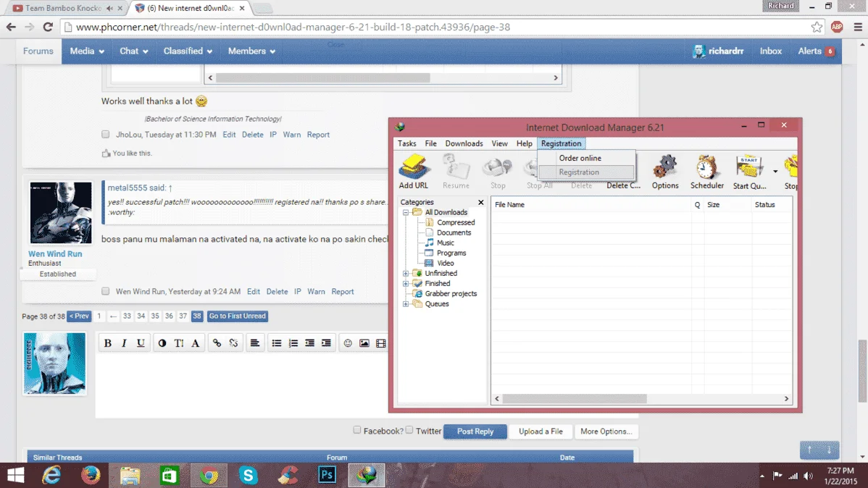Open the Scheduler clock icon
The image size is (868, 488).
[707, 172]
